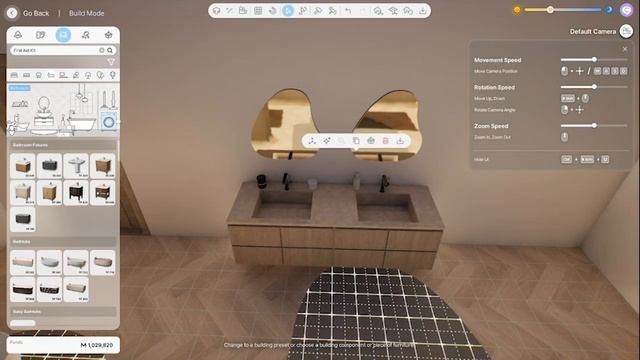Screen dimensions: 640x360
Task: Pick the node path tool in top toolbar
Action: click(303, 11)
